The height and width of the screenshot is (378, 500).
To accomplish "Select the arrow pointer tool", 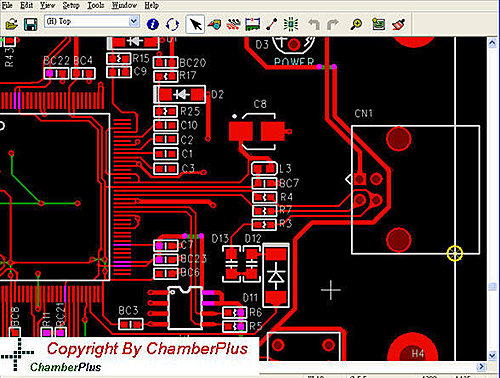I will pos(195,24).
